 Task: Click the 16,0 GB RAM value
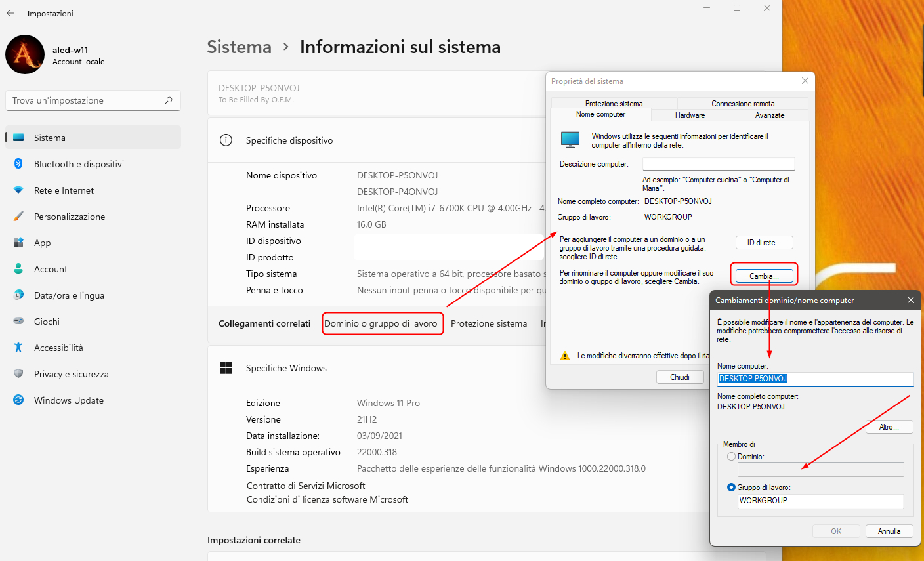point(371,224)
